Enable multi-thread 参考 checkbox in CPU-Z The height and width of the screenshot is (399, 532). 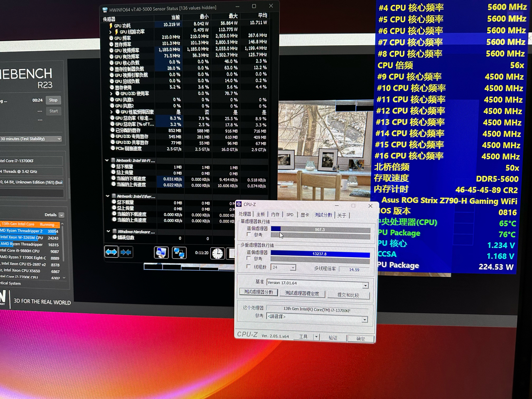pyautogui.click(x=249, y=259)
